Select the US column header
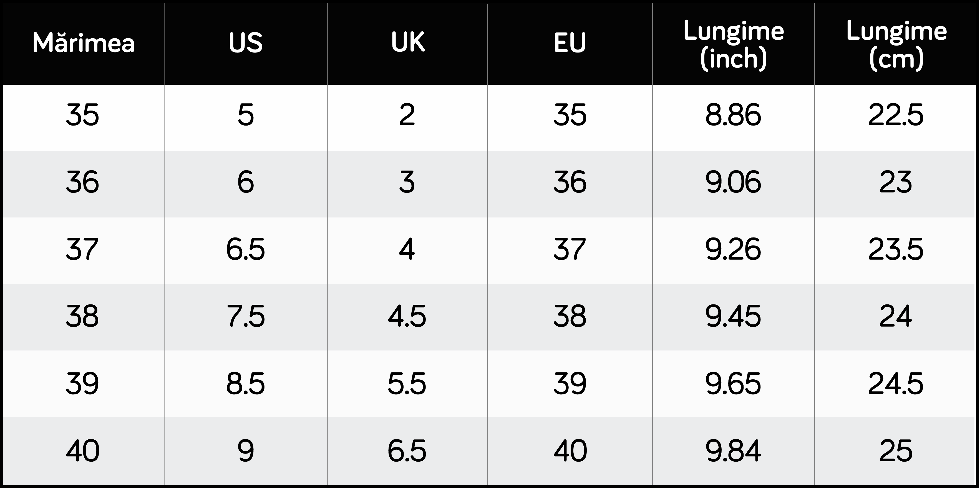This screenshot has height=488, width=980. [246, 42]
